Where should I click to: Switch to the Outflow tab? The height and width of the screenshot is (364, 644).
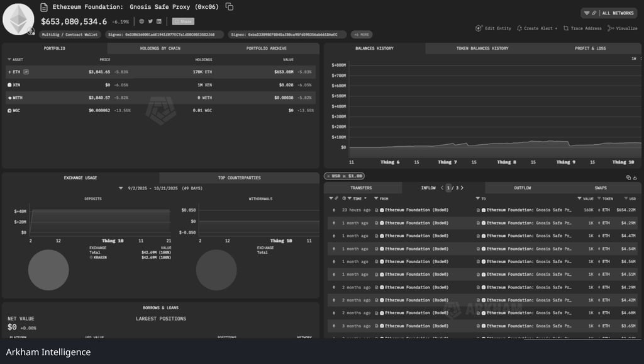click(x=523, y=188)
